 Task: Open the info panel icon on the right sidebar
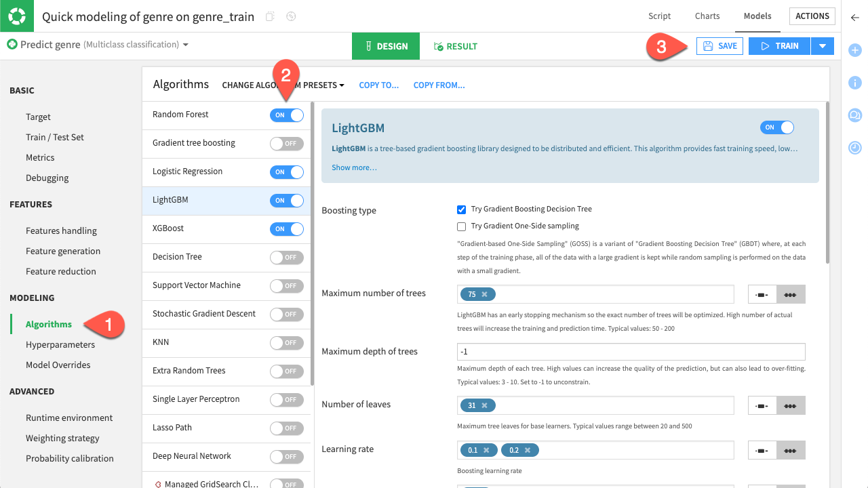click(854, 82)
